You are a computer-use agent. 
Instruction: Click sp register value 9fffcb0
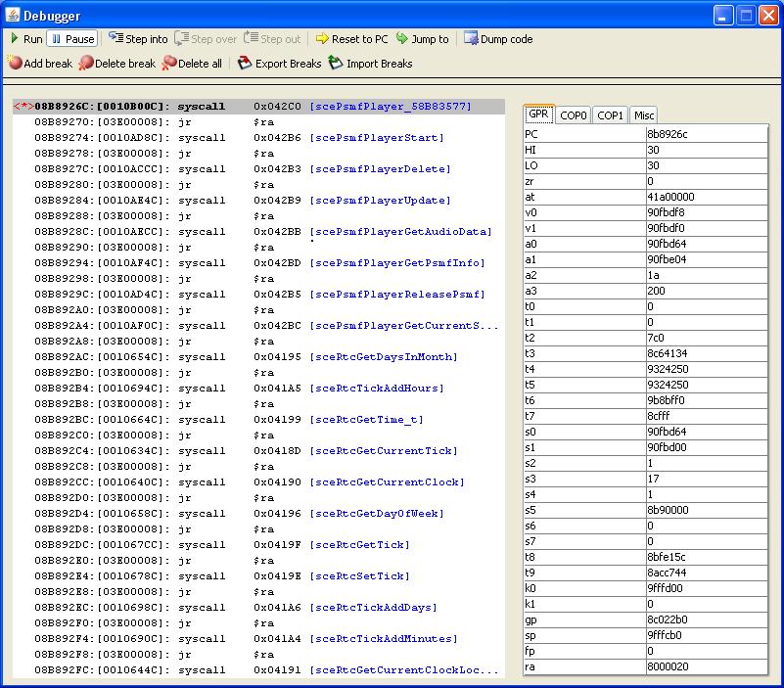coord(707,635)
